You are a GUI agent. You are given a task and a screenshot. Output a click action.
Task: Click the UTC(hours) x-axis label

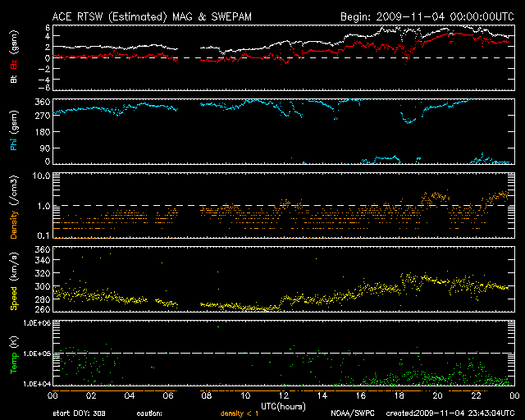281,406
